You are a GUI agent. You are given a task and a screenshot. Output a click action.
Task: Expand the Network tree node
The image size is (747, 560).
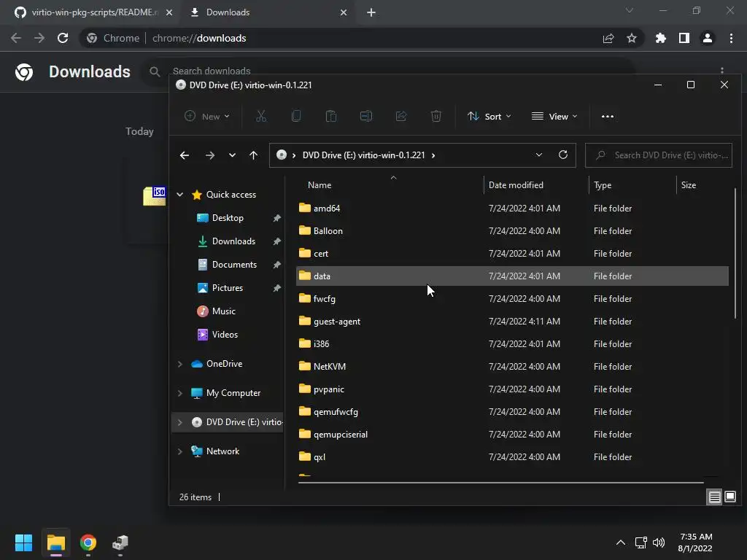pyautogui.click(x=179, y=451)
